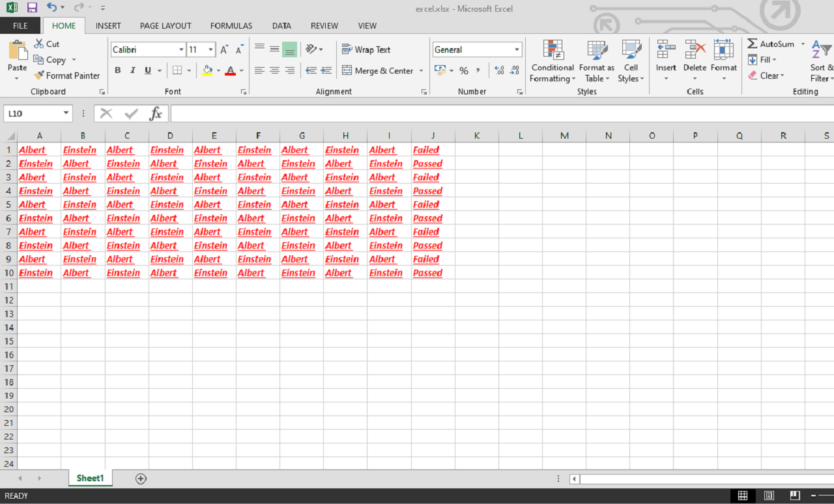Toggle Wrap Text for selected cells
Image resolution: width=834 pixels, height=504 pixels.
[366, 49]
